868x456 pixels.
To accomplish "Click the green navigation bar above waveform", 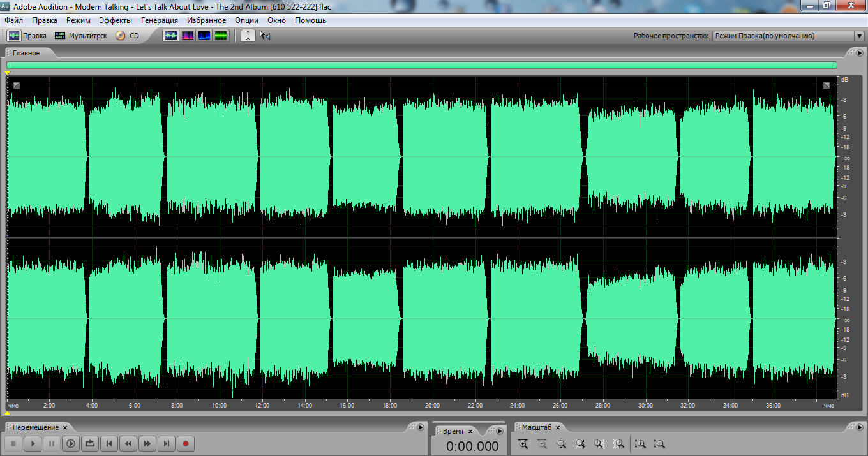I will coord(421,65).
